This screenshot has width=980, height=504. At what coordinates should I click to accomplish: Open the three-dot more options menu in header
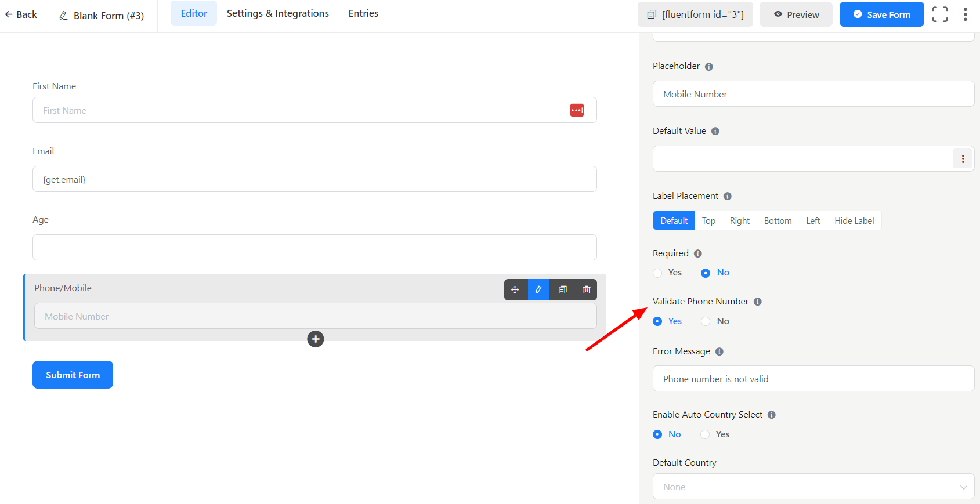[965, 14]
